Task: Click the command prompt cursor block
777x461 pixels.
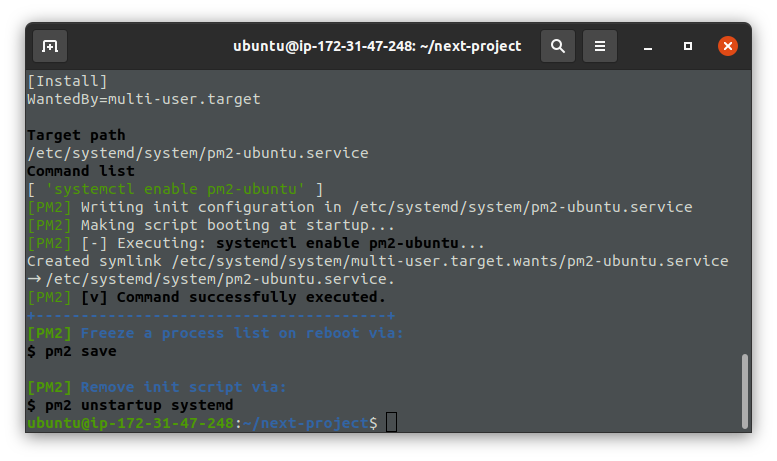Action: [391, 422]
